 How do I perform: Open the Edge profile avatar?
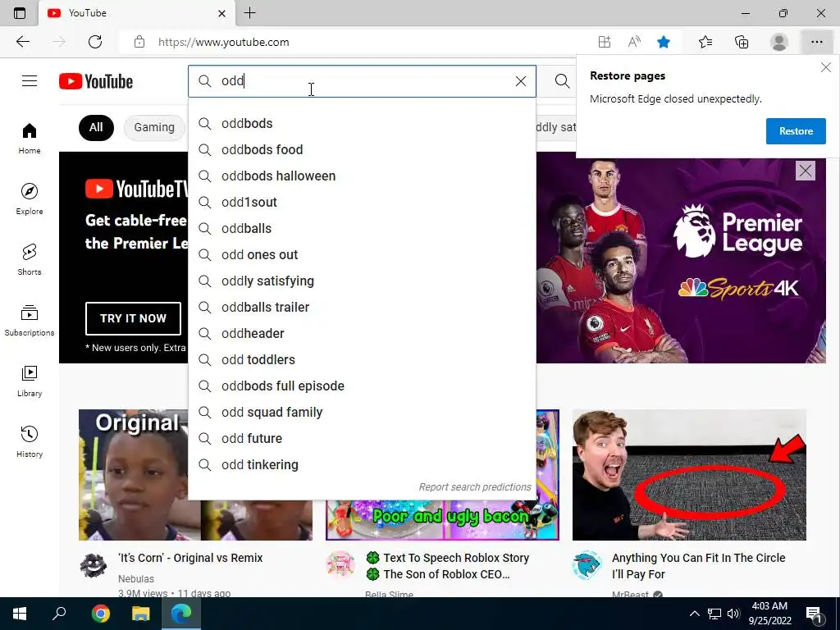tap(779, 42)
